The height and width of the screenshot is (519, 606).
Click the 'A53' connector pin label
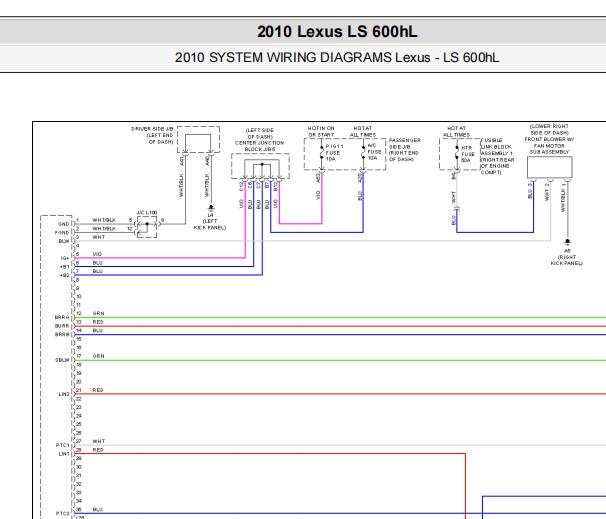[x=318, y=178]
